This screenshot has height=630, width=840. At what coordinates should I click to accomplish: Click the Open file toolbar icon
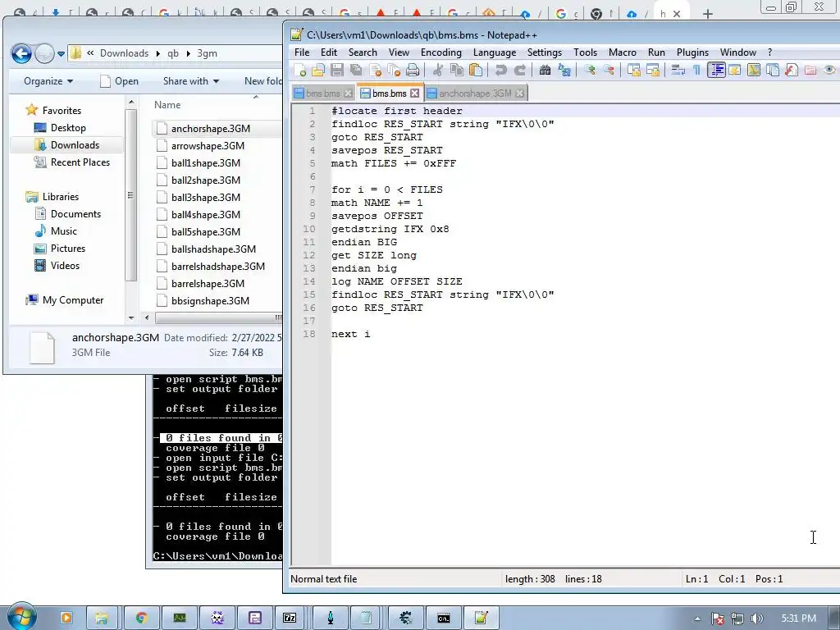(318, 71)
